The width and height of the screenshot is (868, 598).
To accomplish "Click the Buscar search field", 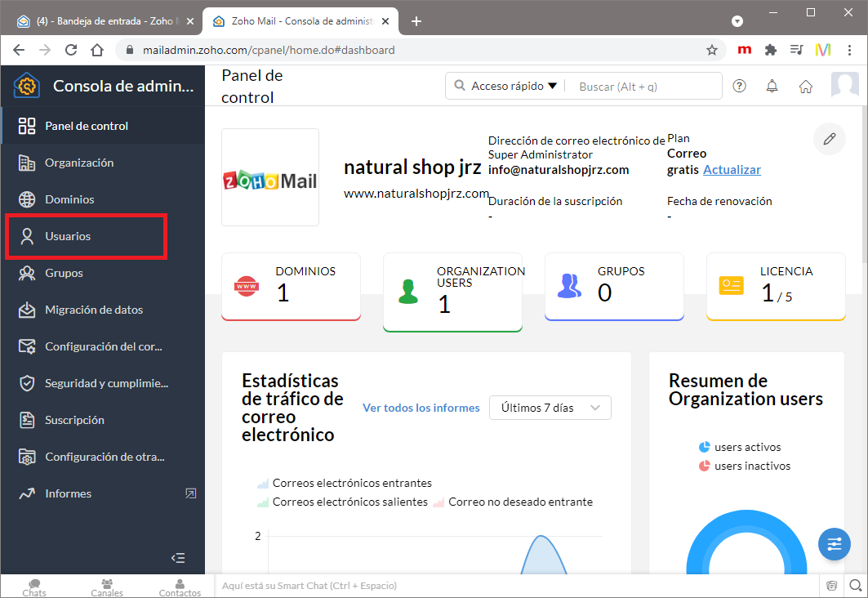I will [645, 86].
